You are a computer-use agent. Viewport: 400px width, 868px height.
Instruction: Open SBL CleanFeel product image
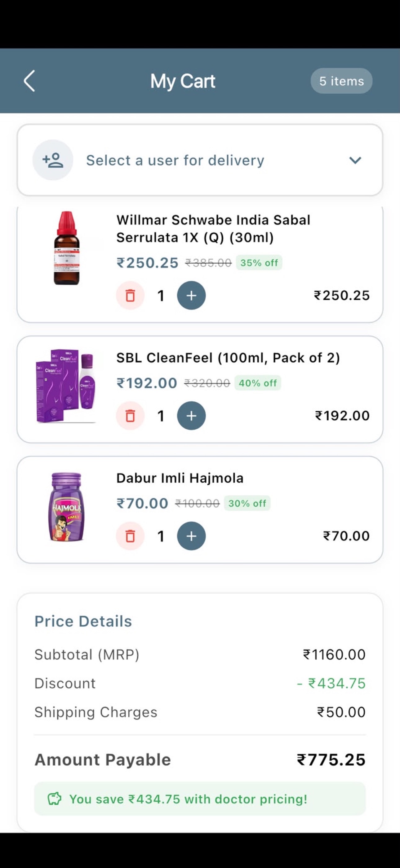tap(66, 386)
